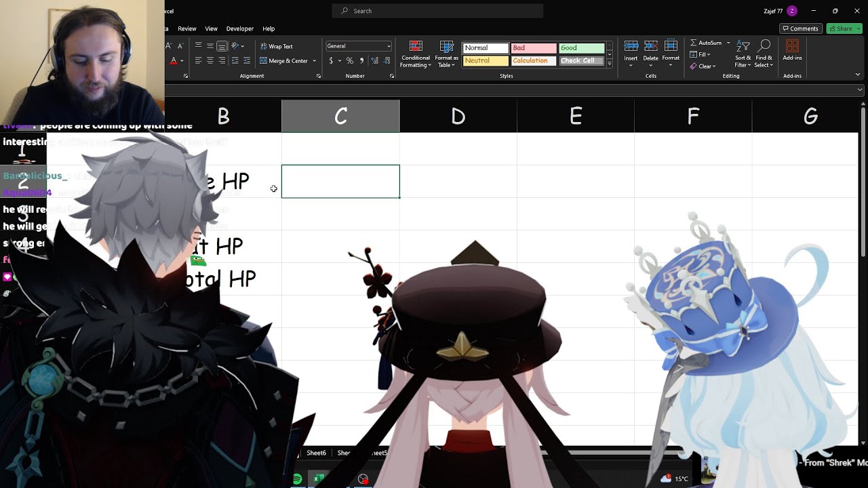Image resolution: width=868 pixels, height=488 pixels.
Task: Decrease the font size
Action: click(x=180, y=46)
